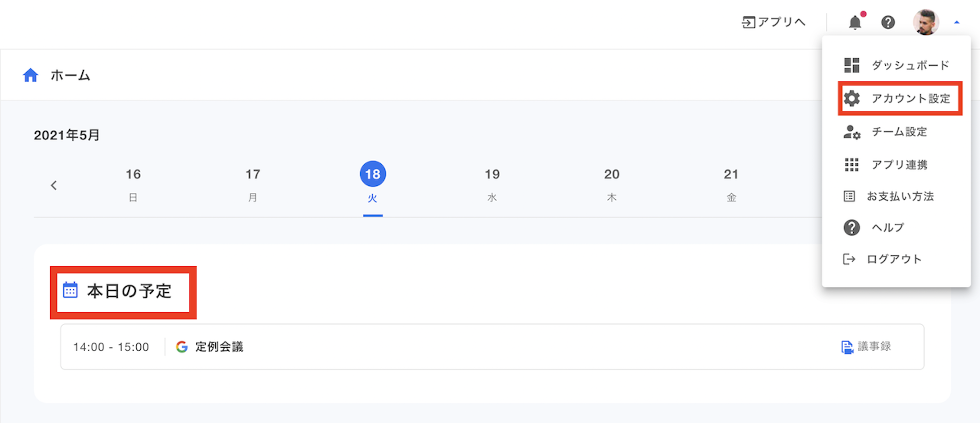Click the ログアウト exit icon
980x423 pixels.
849,259
